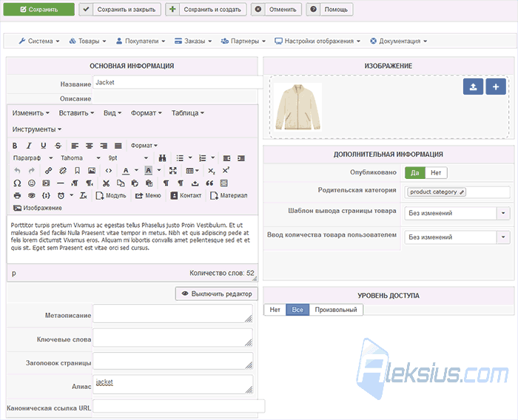Insert a numbered list
The width and height of the screenshot is (518, 420).
pyautogui.click(x=203, y=158)
